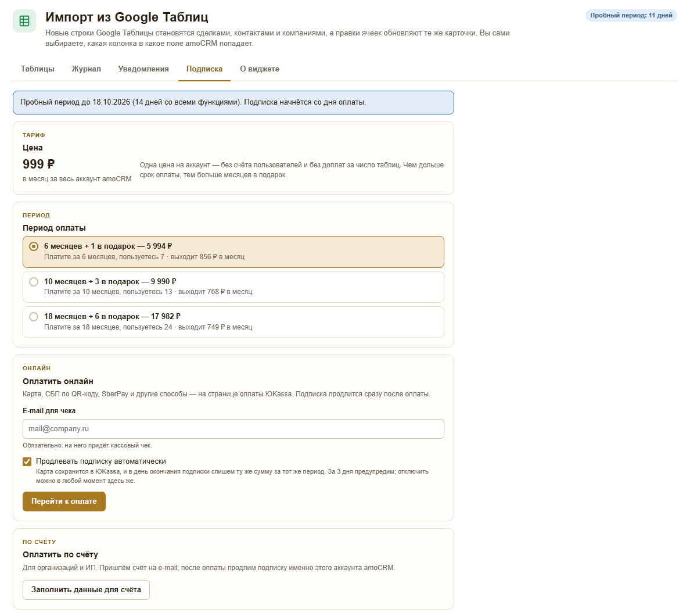The height and width of the screenshot is (616, 690).
Task: Click the Перейти к оплате button
Action: pos(64,502)
